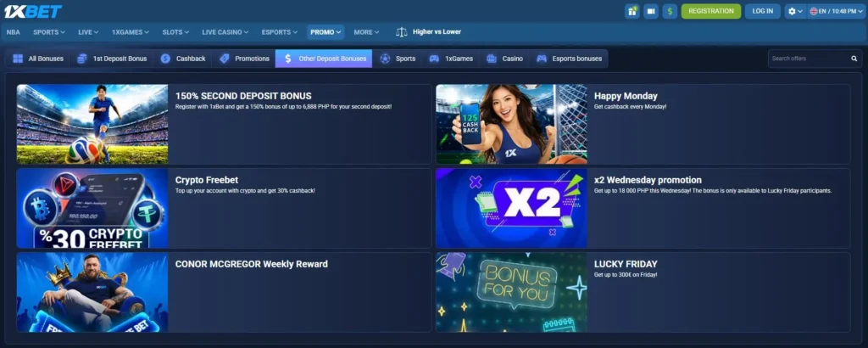Select the 1st Deposit Bonus tab
Viewport: 868px width, 348px height.
pyautogui.click(x=112, y=59)
